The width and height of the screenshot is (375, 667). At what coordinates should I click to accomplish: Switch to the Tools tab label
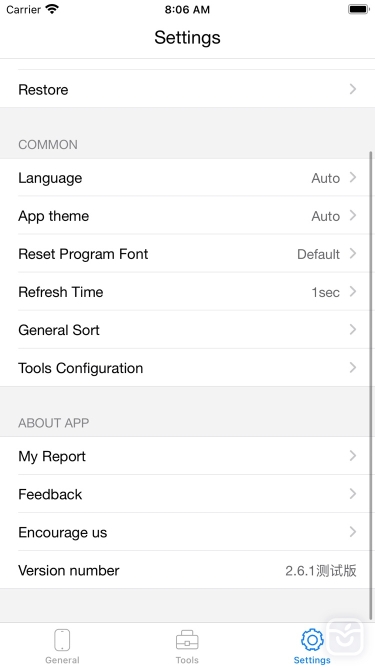pos(187,660)
